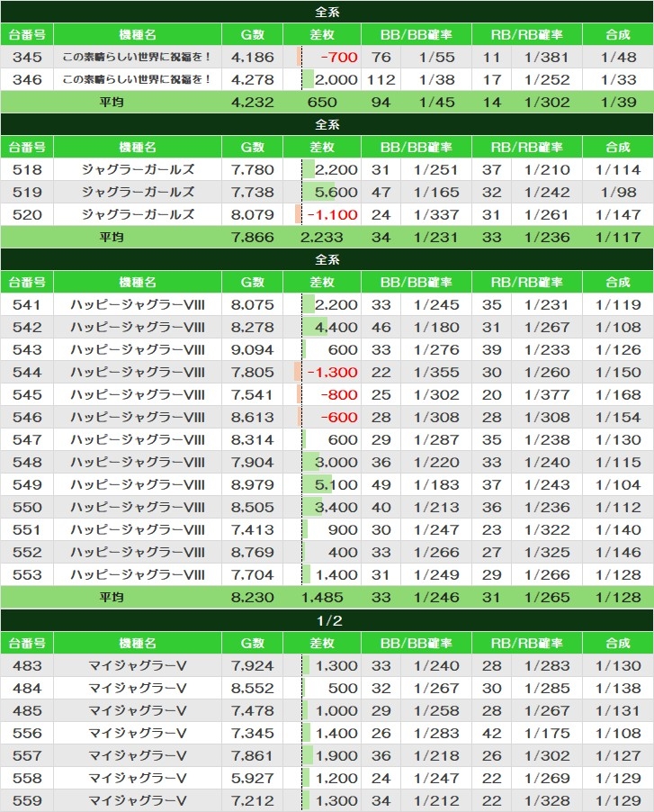Select the 4,400 差枚 value in row 542

point(336,328)
